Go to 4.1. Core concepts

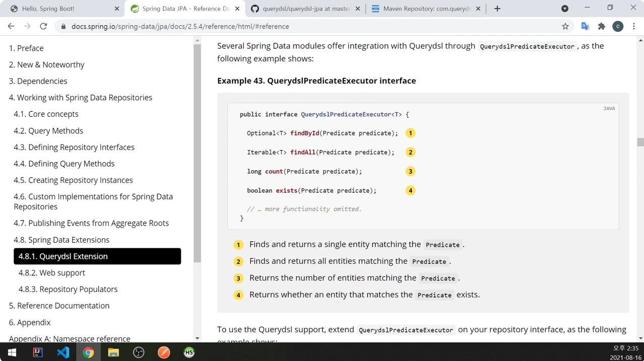pos(46,114)
